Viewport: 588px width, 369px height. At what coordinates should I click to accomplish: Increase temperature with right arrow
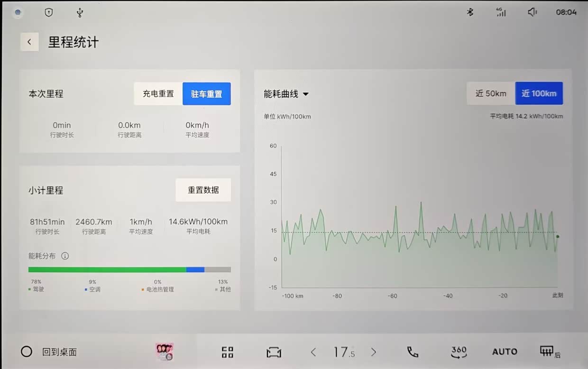coord(374,352)
